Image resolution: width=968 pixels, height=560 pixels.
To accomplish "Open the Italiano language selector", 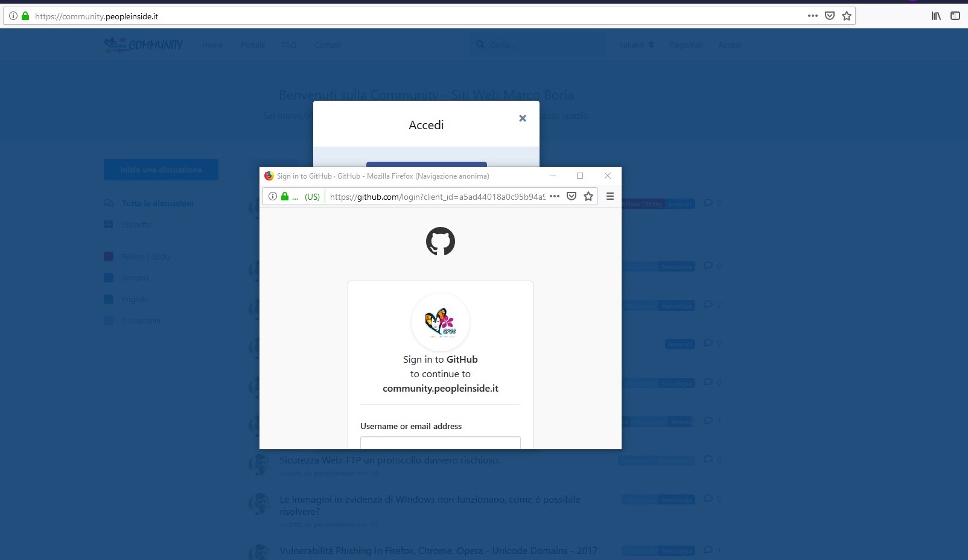I will 635,44.
